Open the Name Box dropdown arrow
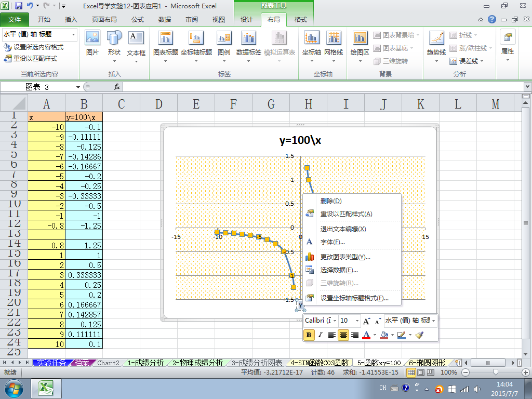Screen dimensions: 532x399 (78, 87)
